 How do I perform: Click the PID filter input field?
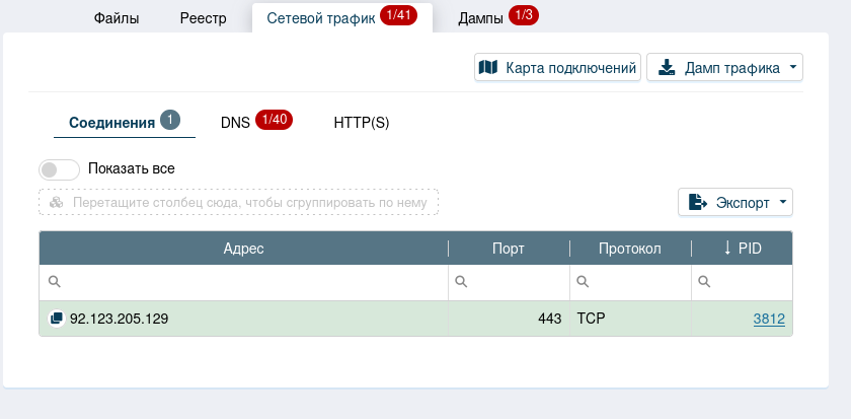[750, 283]
